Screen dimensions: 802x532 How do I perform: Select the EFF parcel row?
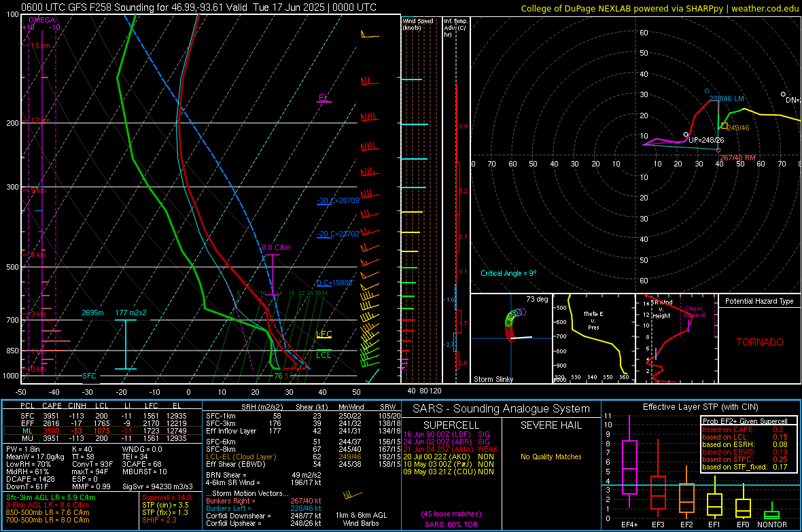click(x=102, y=423)
